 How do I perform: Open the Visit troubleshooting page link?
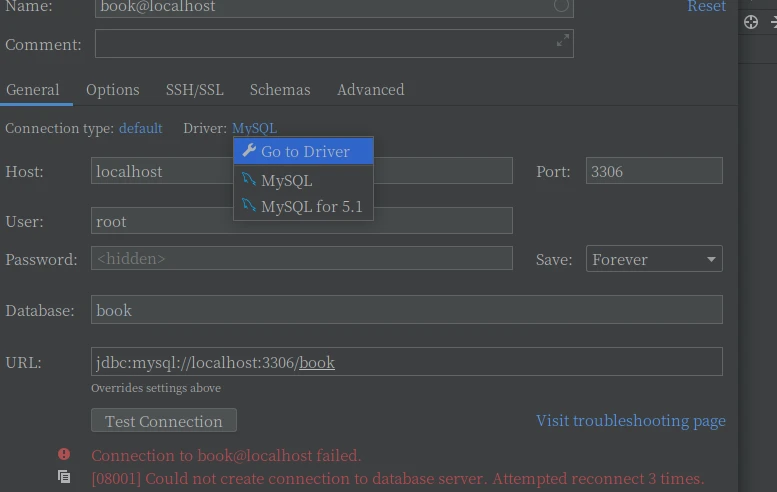point(630,420)
